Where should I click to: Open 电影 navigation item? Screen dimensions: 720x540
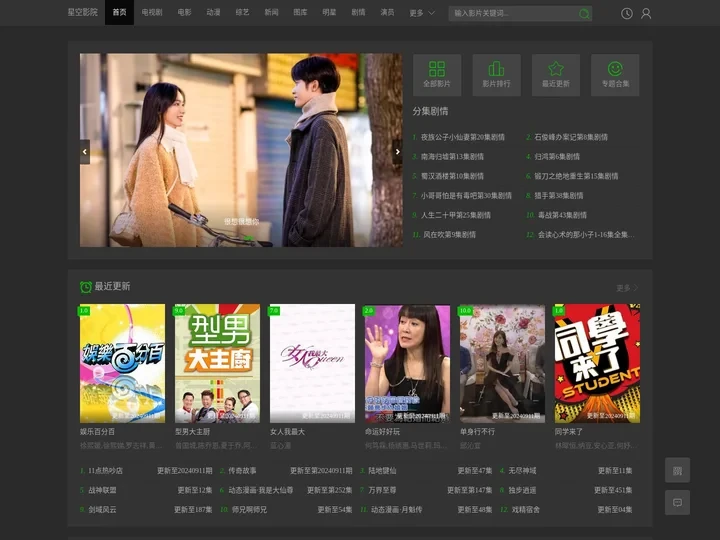[185, 12]
